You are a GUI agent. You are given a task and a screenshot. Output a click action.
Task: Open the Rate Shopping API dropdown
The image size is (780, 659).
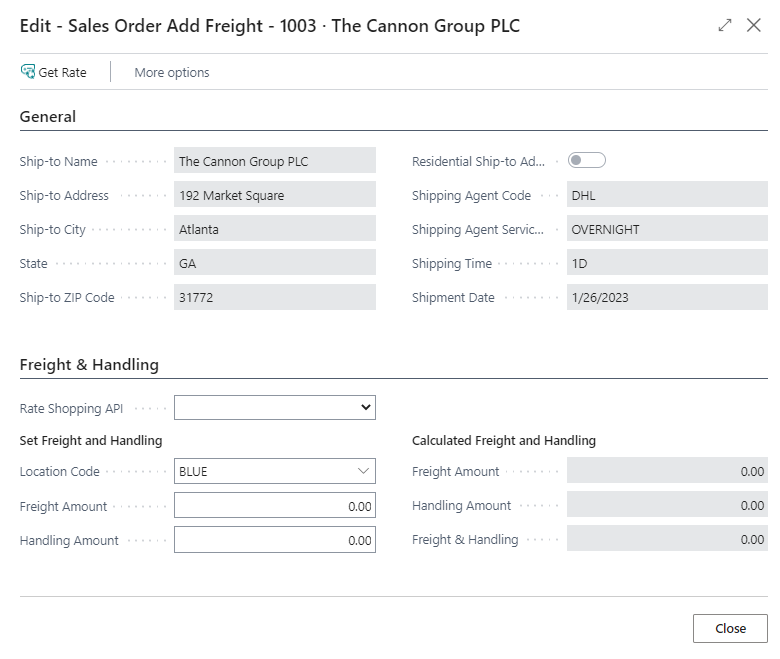point(274,408)
